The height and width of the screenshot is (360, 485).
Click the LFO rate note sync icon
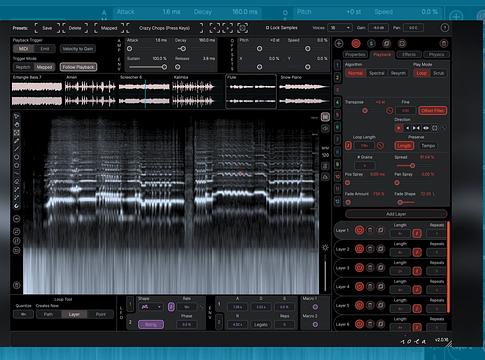pos(171,307)
